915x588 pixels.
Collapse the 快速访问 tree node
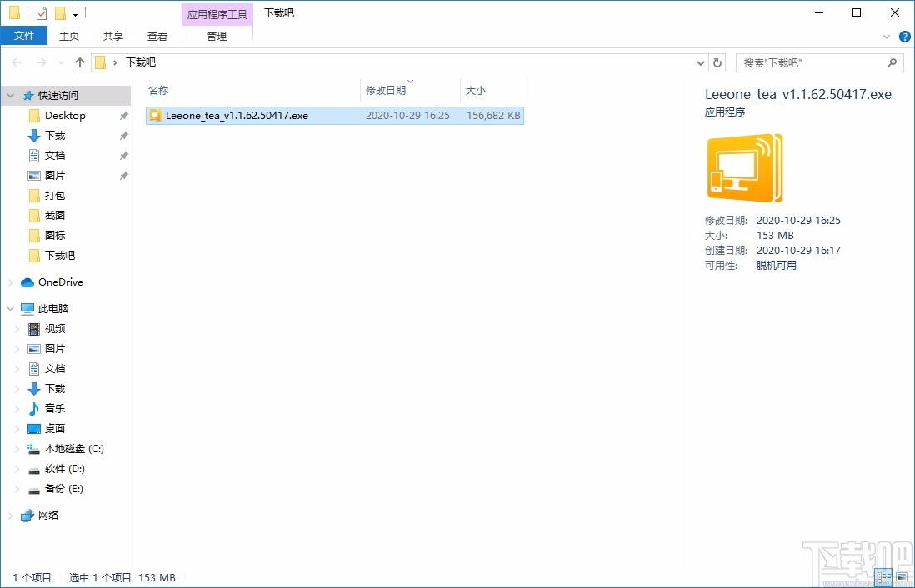11,96
